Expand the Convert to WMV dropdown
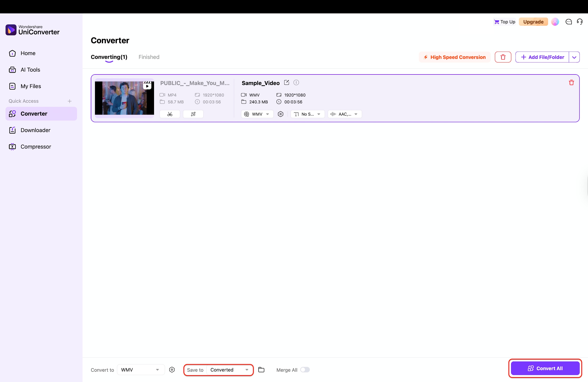Screen dimensions: 588x382 coord(141,370)
